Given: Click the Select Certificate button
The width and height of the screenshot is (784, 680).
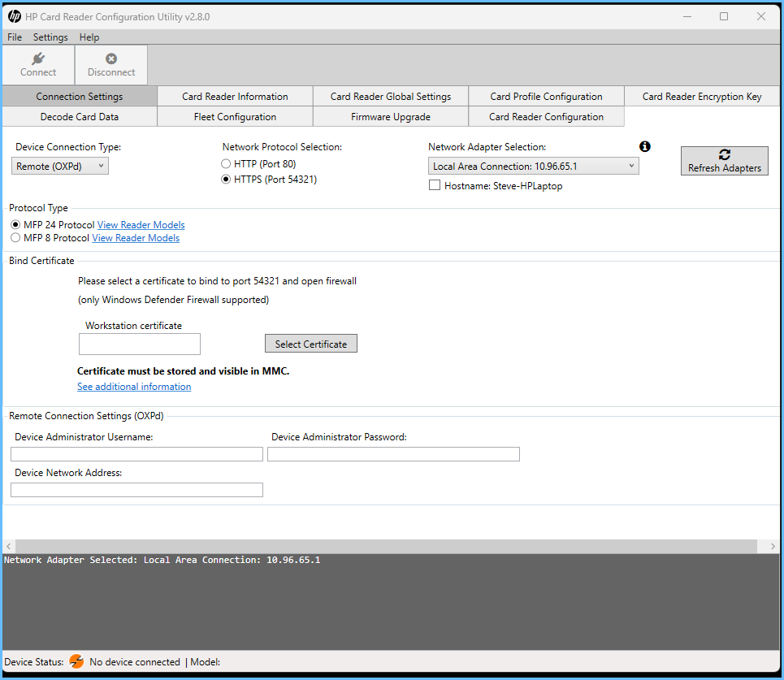Looking at the screenshot, I should coord(311,344).
